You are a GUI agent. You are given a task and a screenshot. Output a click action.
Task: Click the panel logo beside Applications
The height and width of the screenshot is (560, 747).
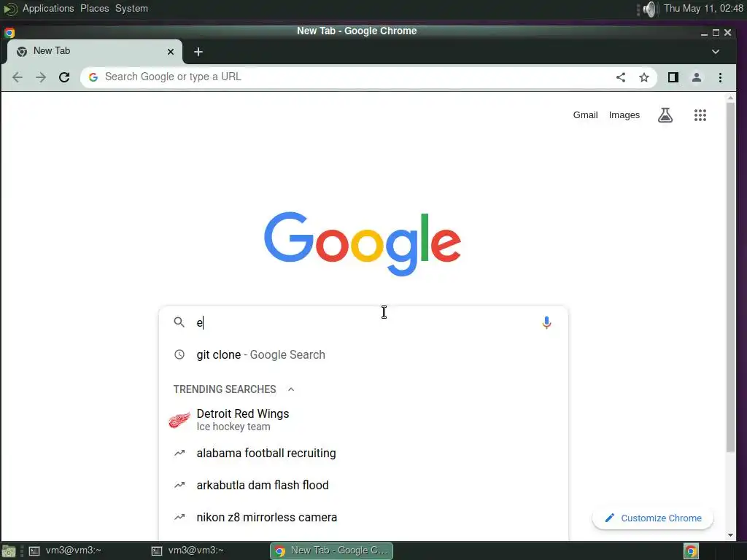click(x=10, y=9)
